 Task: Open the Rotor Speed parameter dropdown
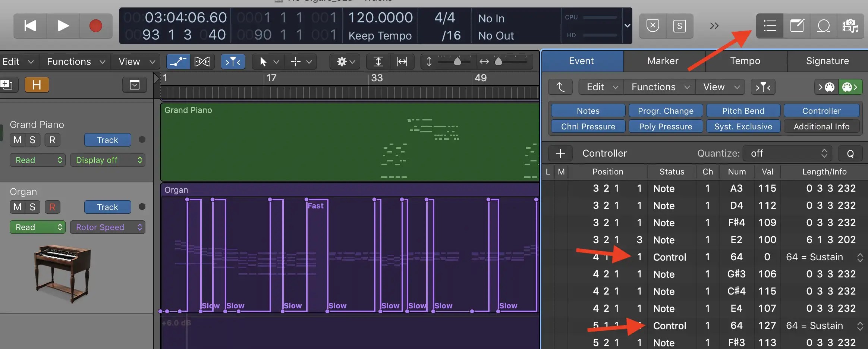pos(107,227)
